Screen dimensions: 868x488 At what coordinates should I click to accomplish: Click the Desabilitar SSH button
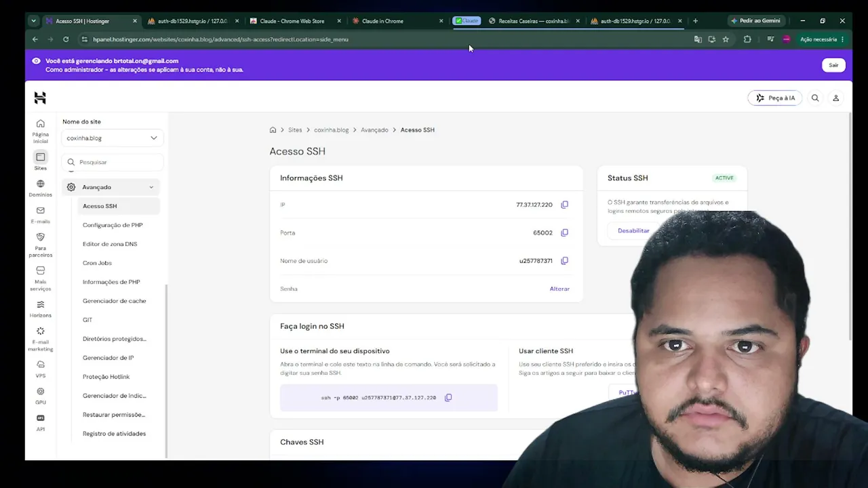[633, 231]
